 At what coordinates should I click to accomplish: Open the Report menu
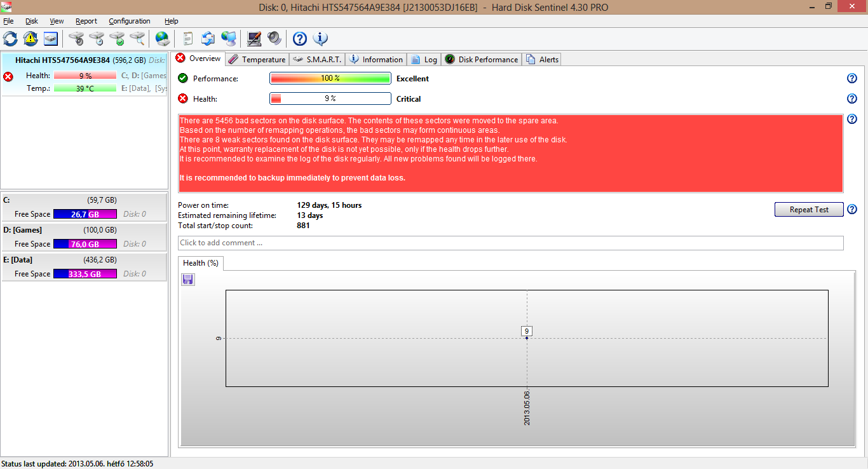[x=86, y=21]
